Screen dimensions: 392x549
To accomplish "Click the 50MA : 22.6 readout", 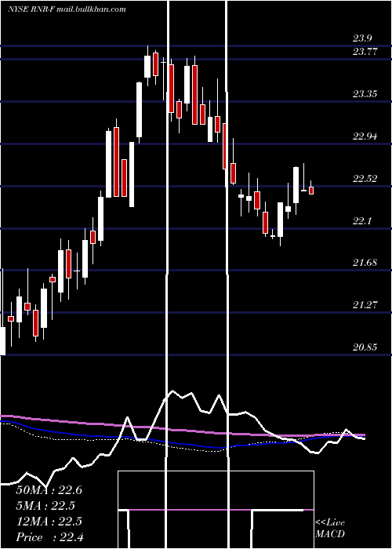I will (x=49, y=490).
